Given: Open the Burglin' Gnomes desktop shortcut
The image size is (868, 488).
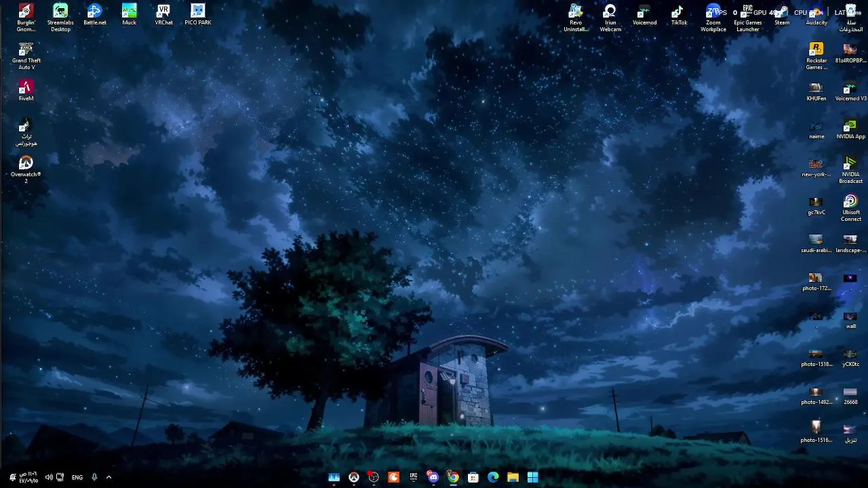Looking at the screenshot, I should pyautogui.click(x=26, y=18).
